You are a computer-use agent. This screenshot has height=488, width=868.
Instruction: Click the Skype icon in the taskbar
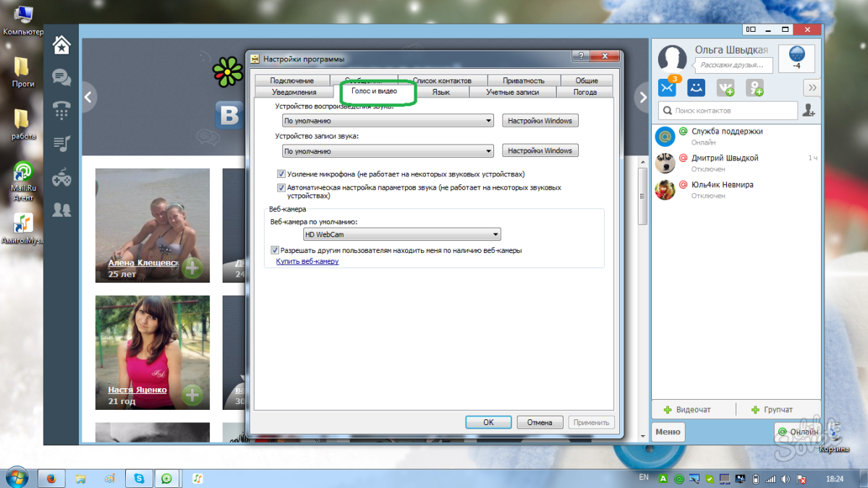point(139,478)
